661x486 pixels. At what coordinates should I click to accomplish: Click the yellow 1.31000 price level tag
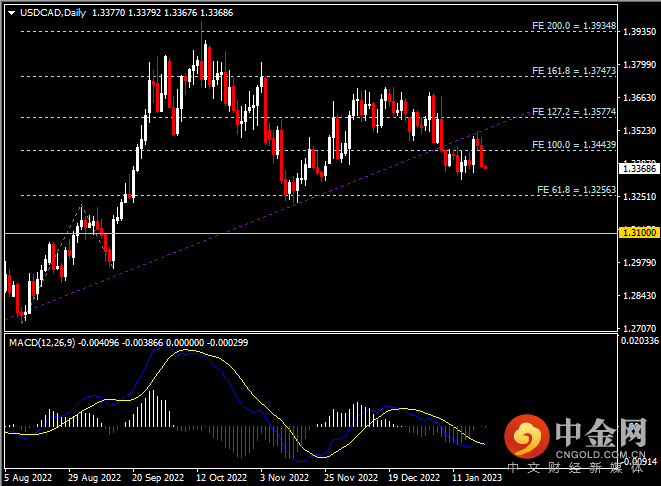639,233
